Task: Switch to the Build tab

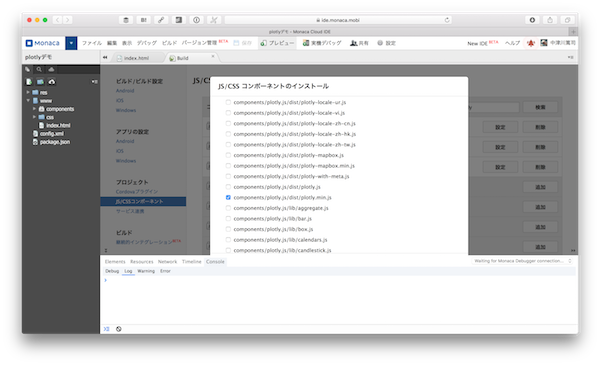Action: (x=183, y=58)
